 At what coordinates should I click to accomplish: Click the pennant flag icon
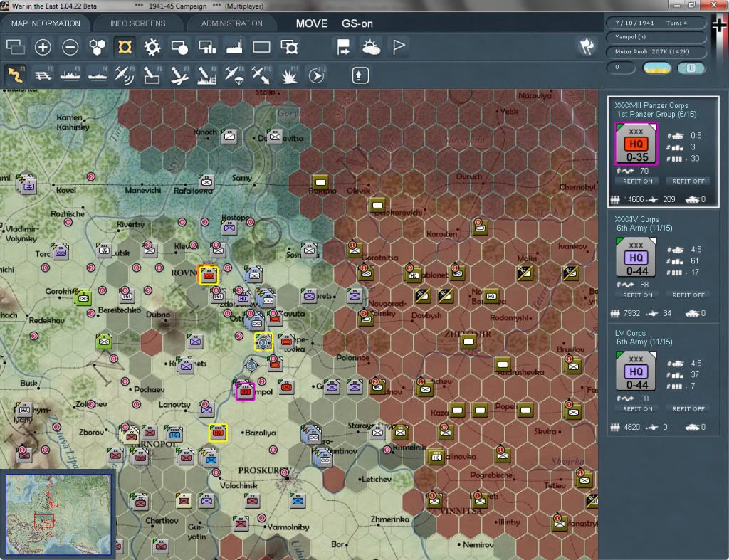point(399,47)
